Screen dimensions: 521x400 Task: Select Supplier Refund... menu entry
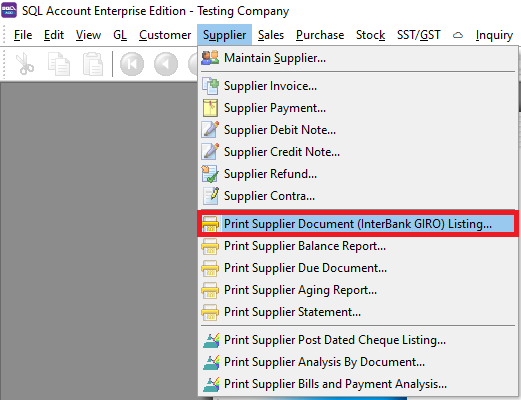tap(358, 174)
